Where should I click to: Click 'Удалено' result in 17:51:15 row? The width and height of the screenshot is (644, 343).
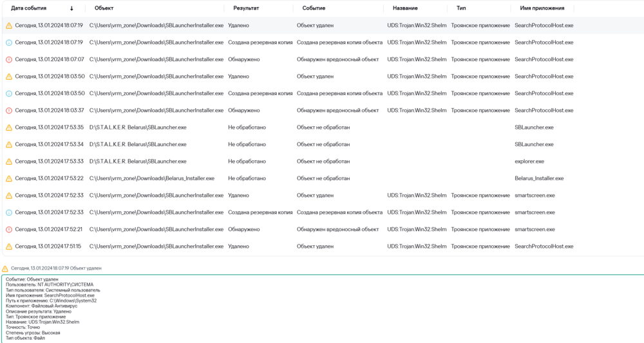(238, 246)
